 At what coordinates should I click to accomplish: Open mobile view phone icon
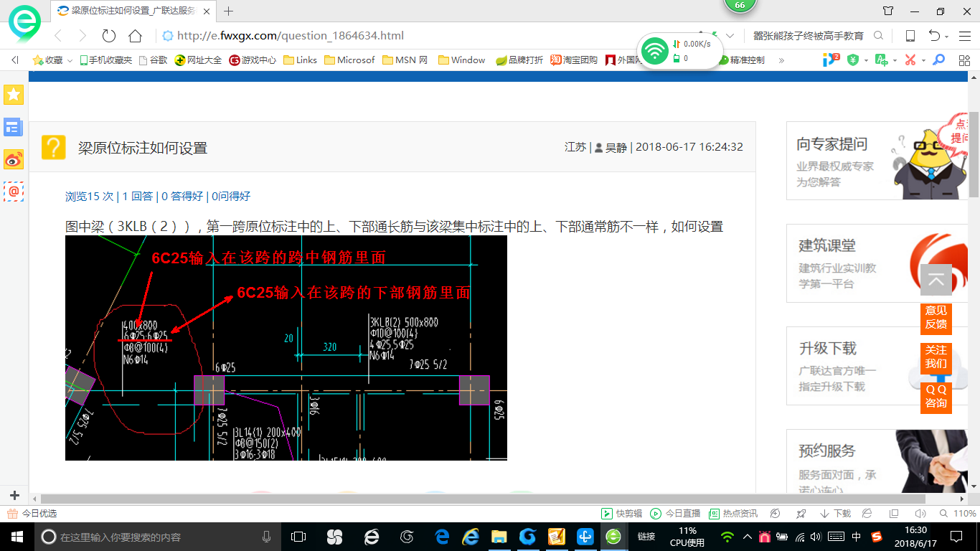pyautogui.click(x=910, y=36)
